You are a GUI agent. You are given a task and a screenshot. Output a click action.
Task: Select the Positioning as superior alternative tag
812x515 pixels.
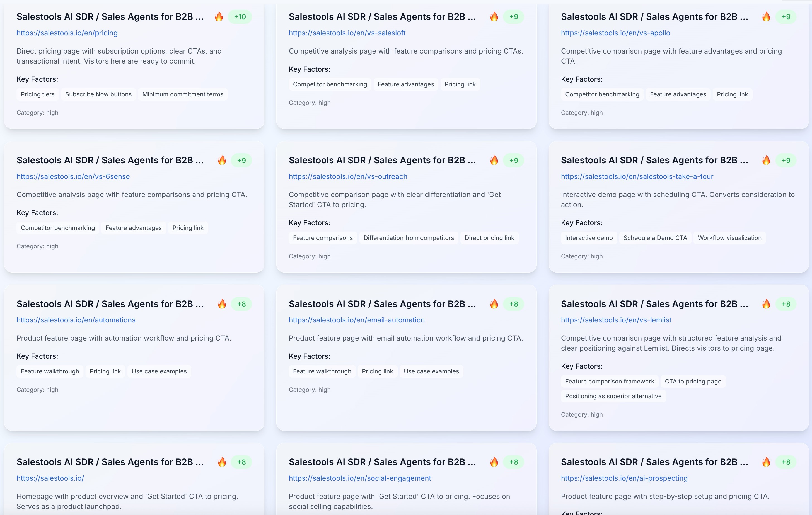[x=613, y=396]
